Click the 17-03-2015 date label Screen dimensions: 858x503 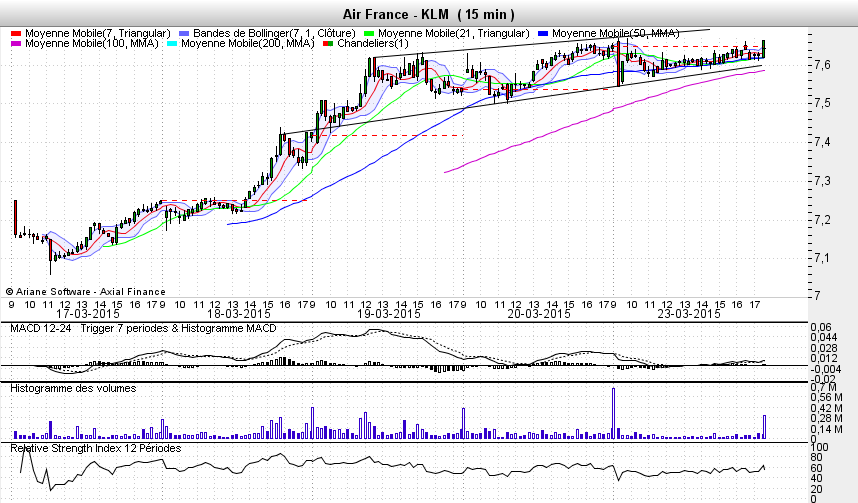point(88,314)
